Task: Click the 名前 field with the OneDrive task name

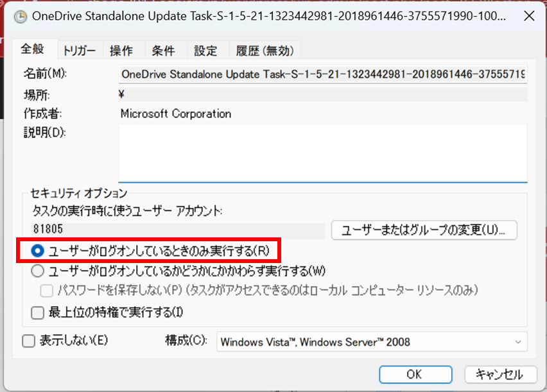Action: [x=322, y=74]
